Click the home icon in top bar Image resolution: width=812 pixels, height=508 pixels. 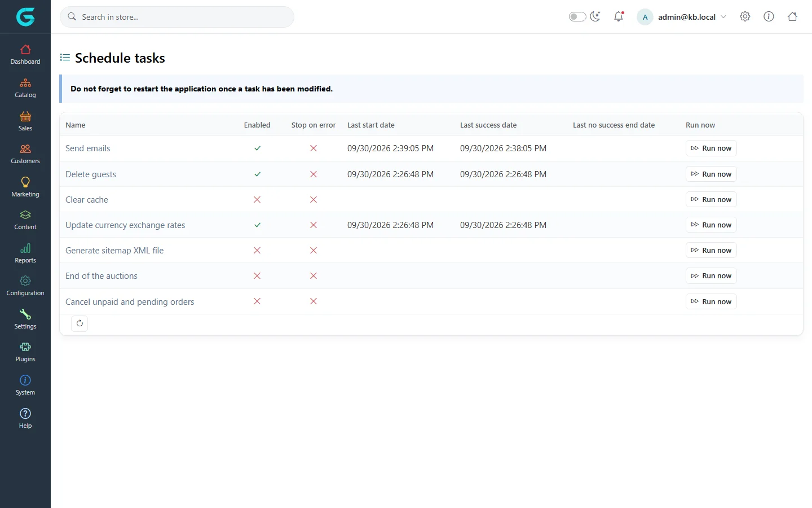tap(792, 17)
